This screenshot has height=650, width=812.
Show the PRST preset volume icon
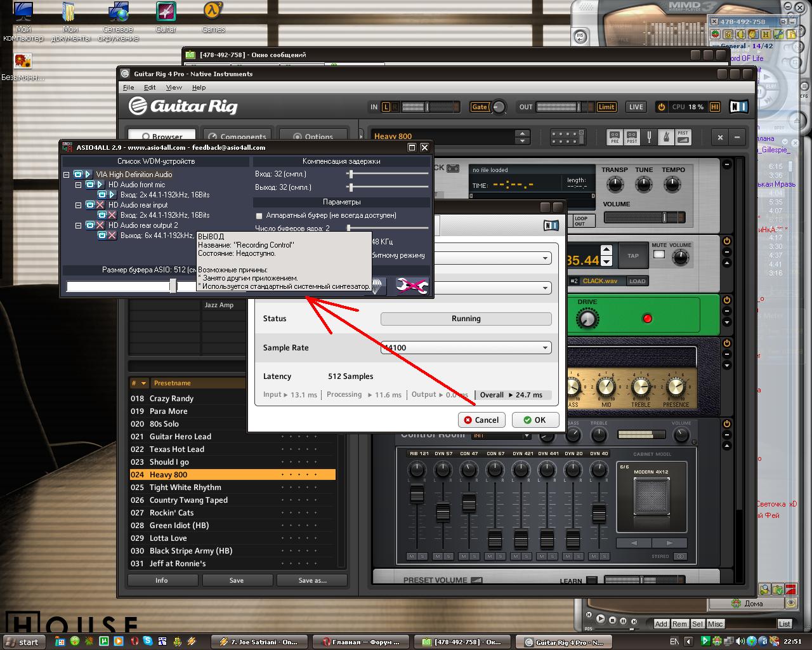683,136
